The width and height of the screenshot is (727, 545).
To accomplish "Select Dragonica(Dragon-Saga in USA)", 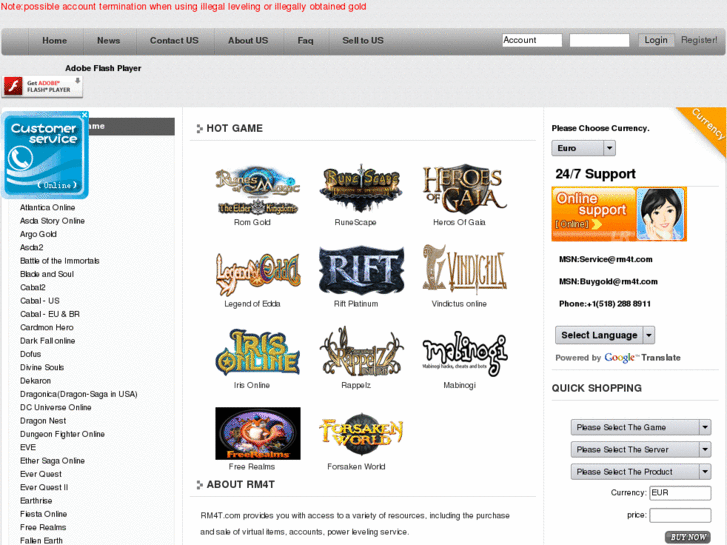I will pos(78,394).
